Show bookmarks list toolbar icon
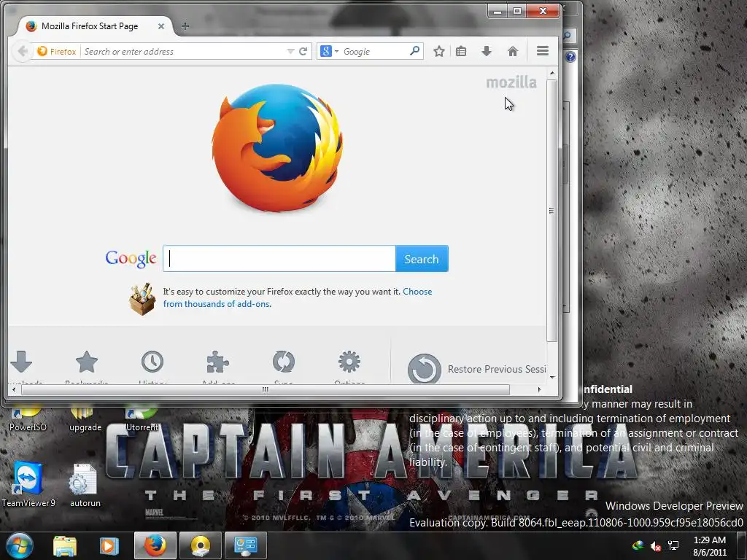This screenshot has width=747, height=560. pyautogui.click(x=461, y=51)
